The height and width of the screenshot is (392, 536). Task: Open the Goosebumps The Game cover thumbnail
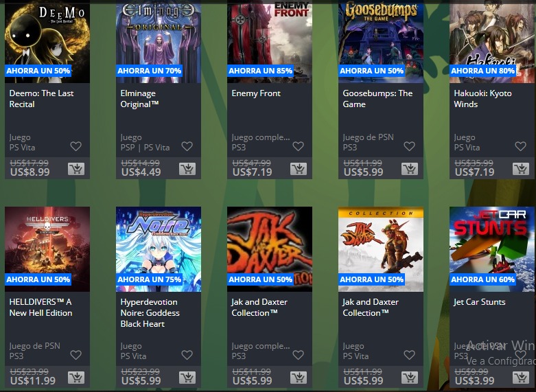[x=381, y=41]
